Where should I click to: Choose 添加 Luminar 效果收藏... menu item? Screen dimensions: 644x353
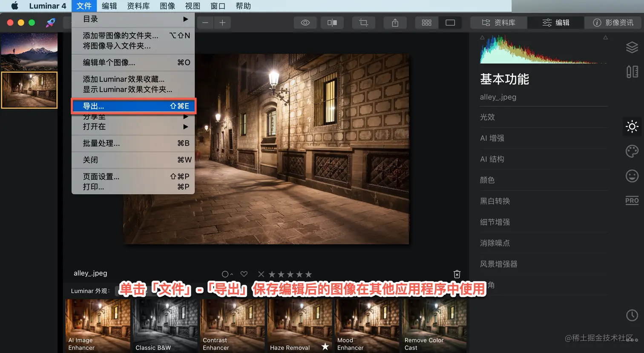(133, 79)
